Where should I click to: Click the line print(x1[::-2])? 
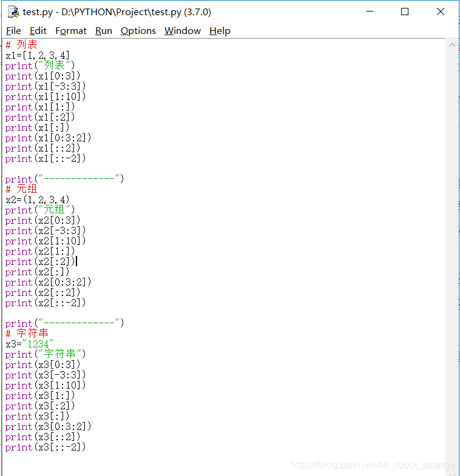coord(46,158)
